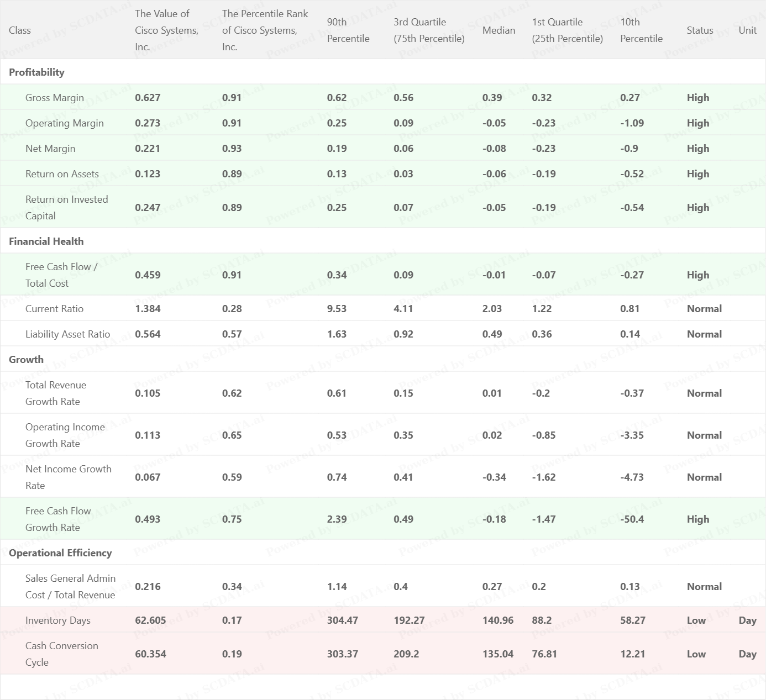Image resolution: width=766 pixels, height=700 pixels.
Task: Click the 'The Percentile Rank of Cisco Systems' header
Action: tap(265, 30)
